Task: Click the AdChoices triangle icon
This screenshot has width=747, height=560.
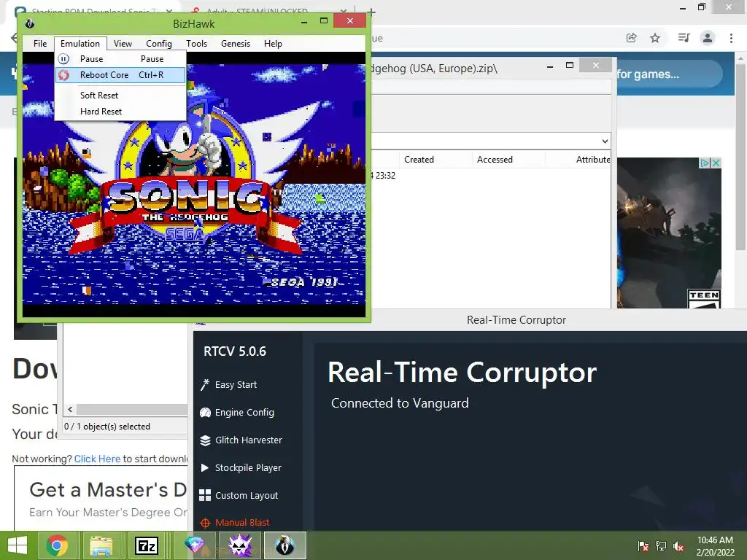Action: (705, 163)
